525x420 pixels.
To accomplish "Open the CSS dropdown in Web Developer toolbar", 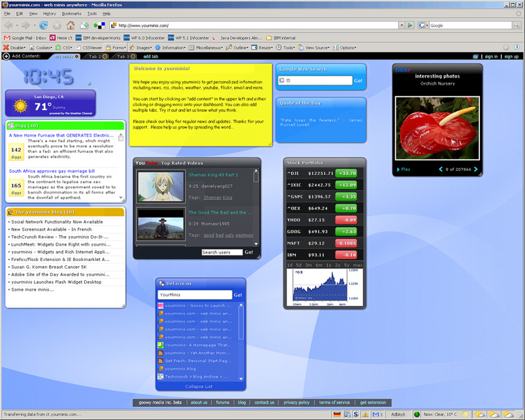I will point(64,47).
